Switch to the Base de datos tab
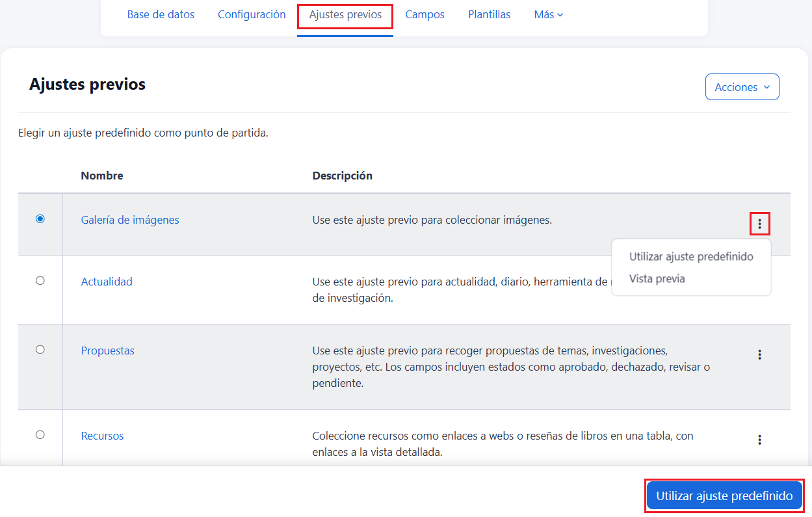 [161, 14]
